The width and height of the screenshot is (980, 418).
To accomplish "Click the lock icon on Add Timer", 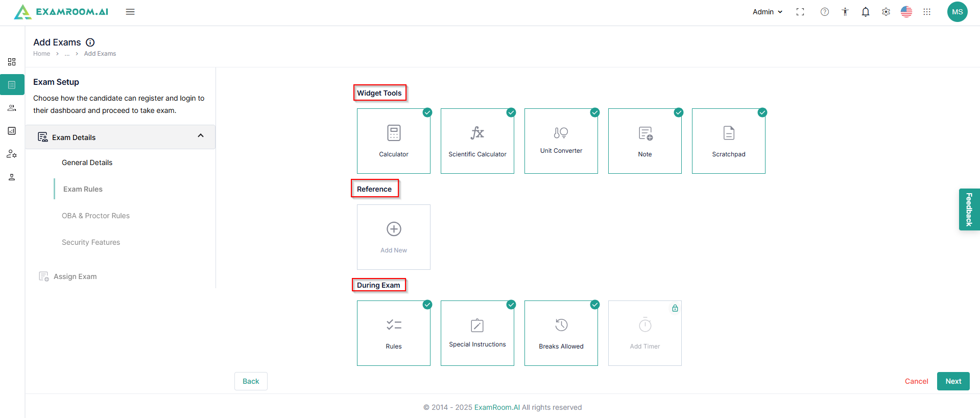I will [x=675, y=308].
